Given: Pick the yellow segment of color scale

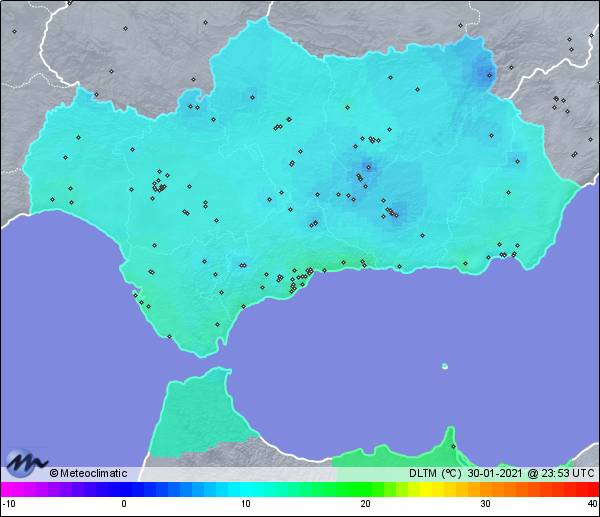Looking at the screenshot, I should pos(425,489).
